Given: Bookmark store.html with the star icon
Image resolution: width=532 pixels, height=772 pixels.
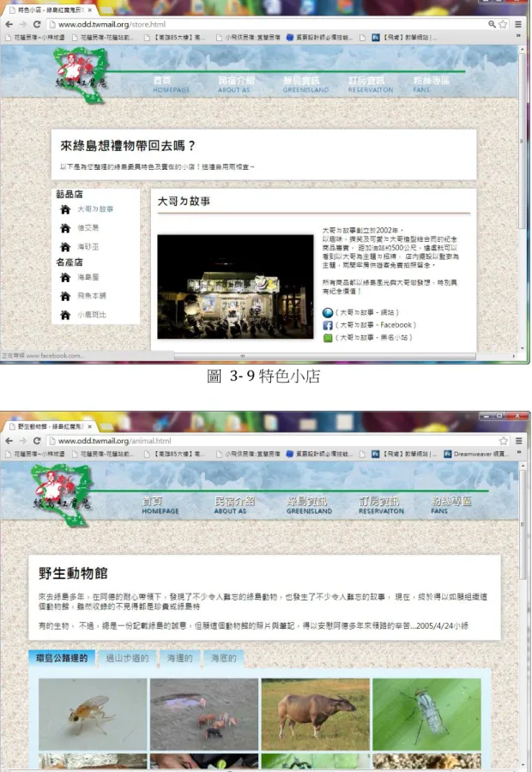Looking at the screenshot, I should (503, 24).
